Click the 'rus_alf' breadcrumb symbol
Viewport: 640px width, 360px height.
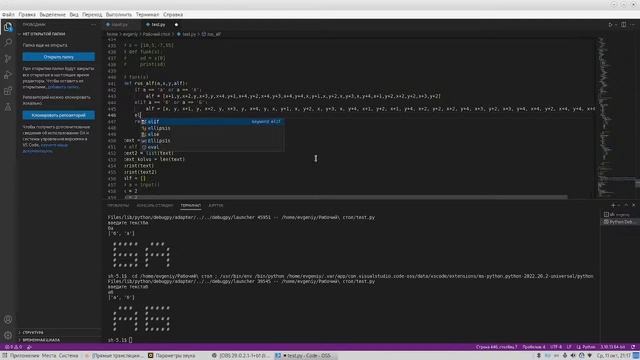pos(212,34)
